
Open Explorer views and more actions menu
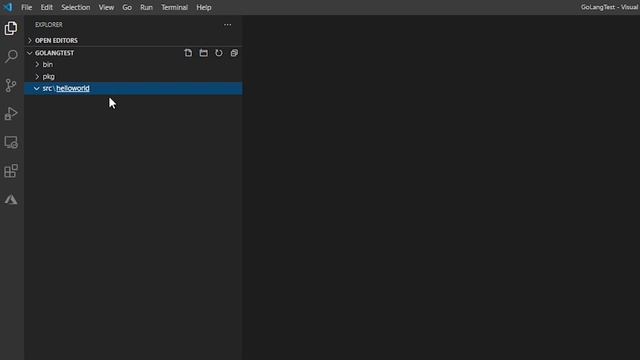coord(227,25)
